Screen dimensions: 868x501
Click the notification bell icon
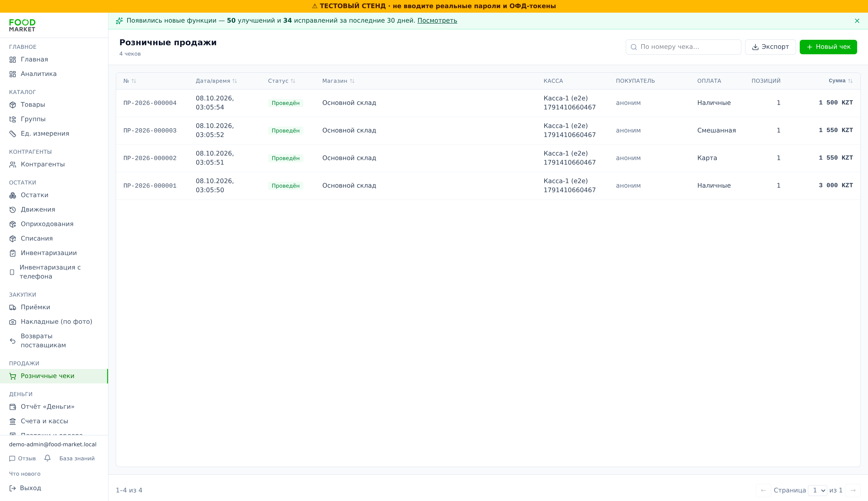(47, 458)
